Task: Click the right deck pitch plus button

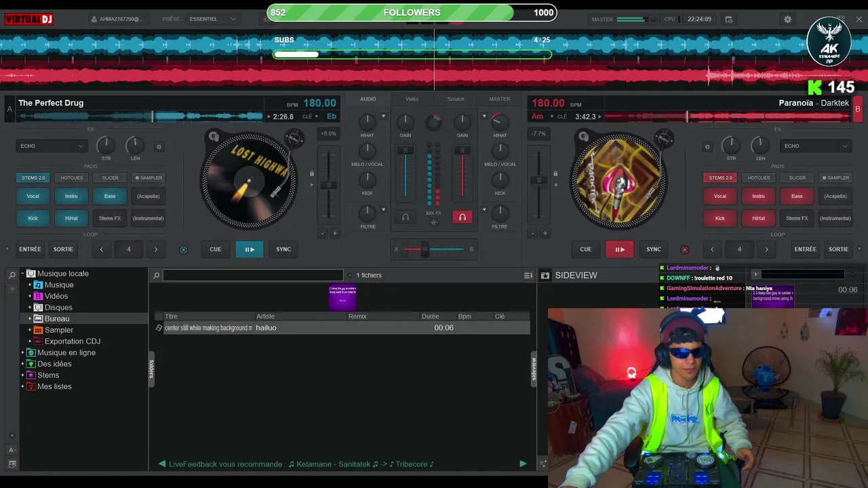Action: 545,233
